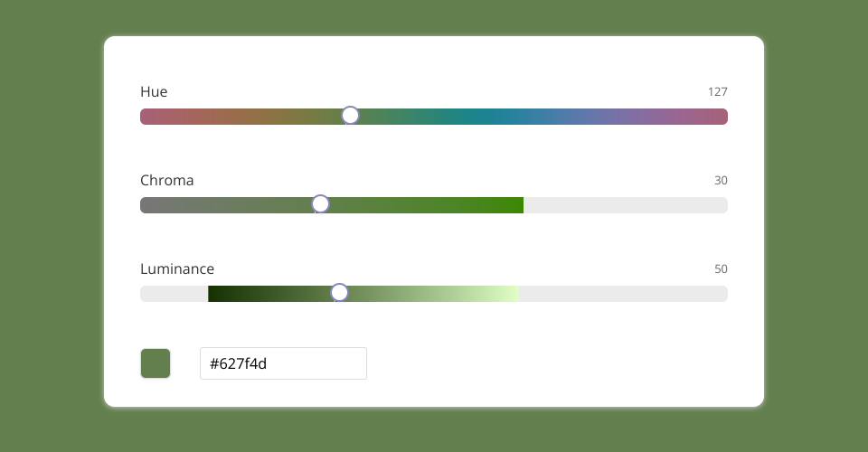Click the Chroma slider handle

(320, 204)
